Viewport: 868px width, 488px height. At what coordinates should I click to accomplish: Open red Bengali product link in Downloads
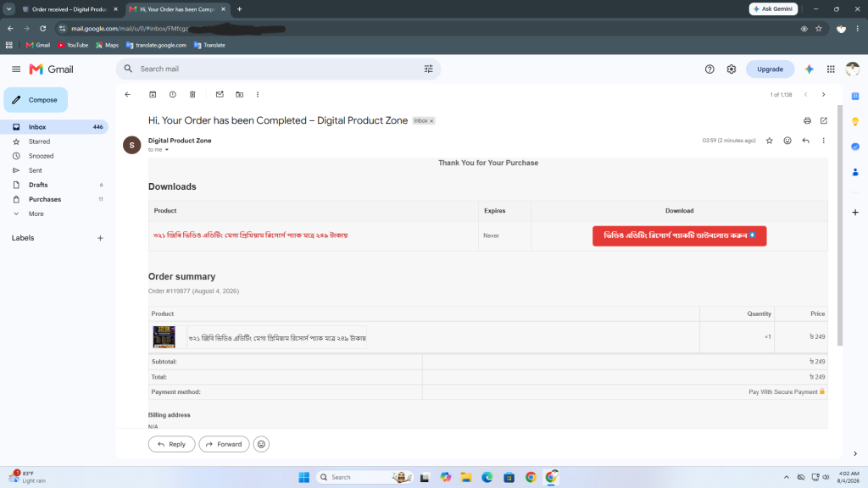tap(251, 236)
